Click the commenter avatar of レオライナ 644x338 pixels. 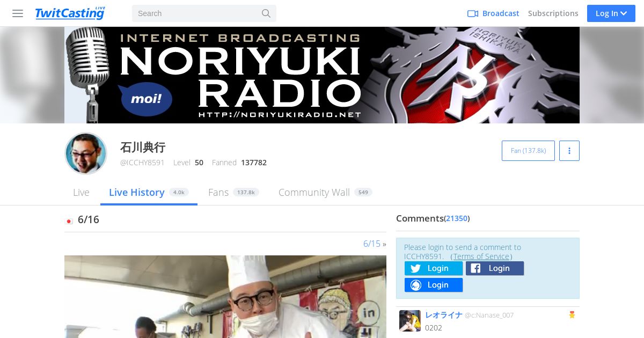410,320
